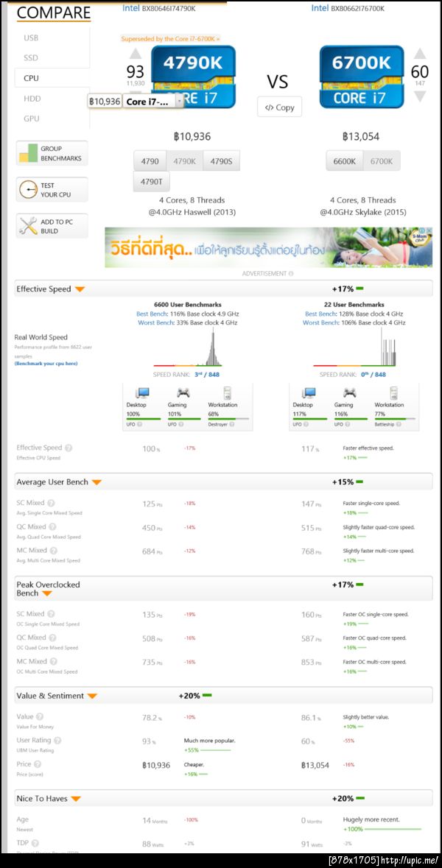Open the HDD category in sidebar
This screenshot has height=868, width=442.
pos(32,99)
